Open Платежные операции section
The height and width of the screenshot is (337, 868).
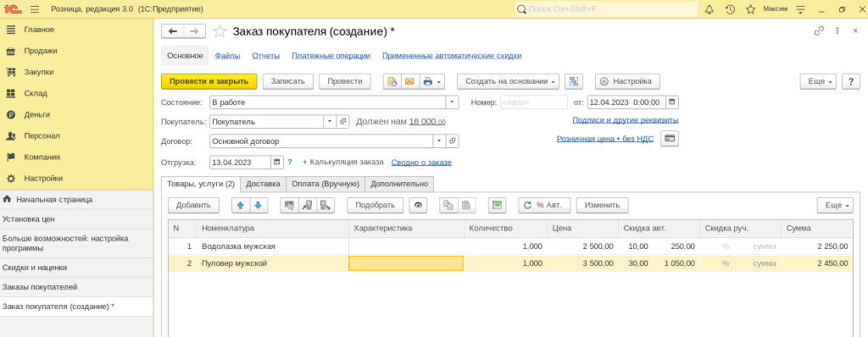coord(331,56)
